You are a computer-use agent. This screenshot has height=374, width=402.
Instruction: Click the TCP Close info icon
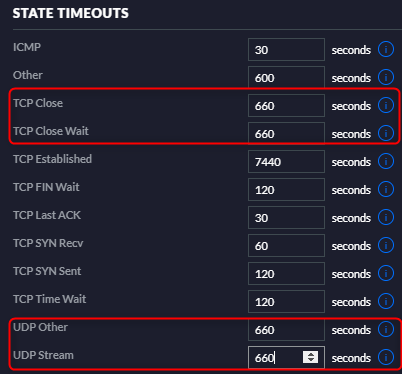pos(386,105)
